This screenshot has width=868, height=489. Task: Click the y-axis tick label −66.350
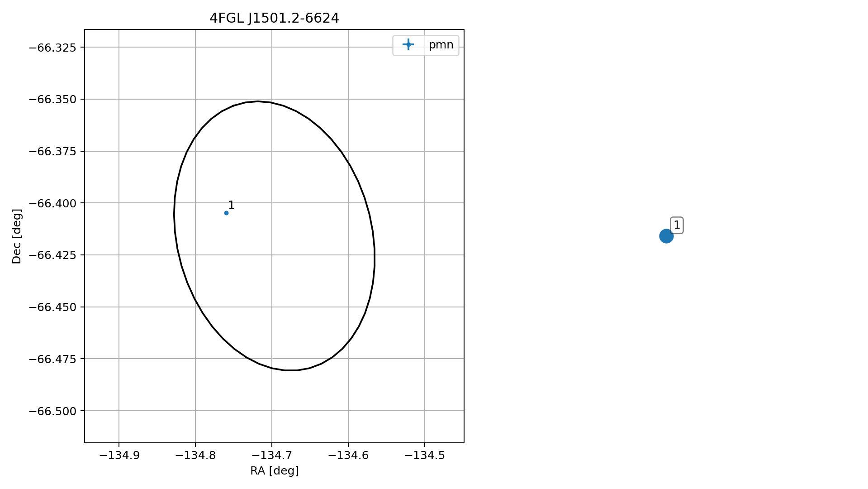52,99
